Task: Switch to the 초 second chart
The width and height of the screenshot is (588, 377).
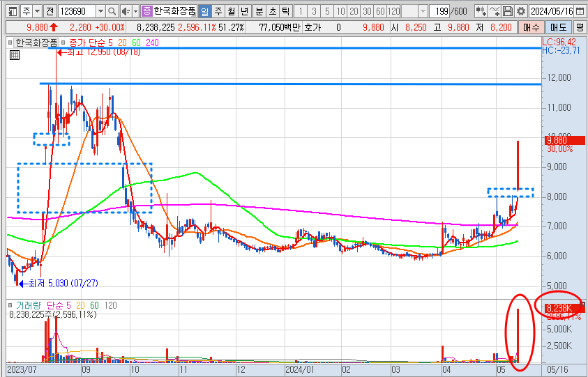Action: [x=272, y=11]
